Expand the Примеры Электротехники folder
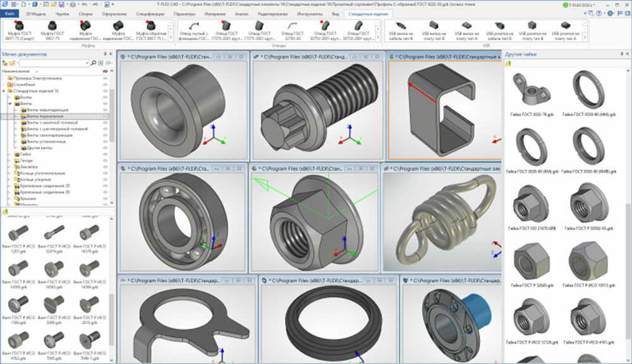Screen dimensions: 632x364 [x=4, y=78]
